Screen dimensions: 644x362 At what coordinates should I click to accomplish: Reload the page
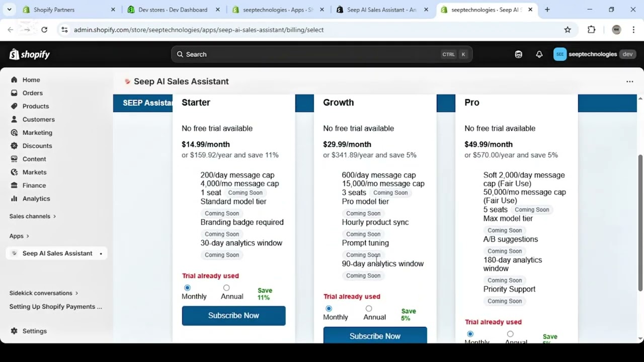[44, 30]
